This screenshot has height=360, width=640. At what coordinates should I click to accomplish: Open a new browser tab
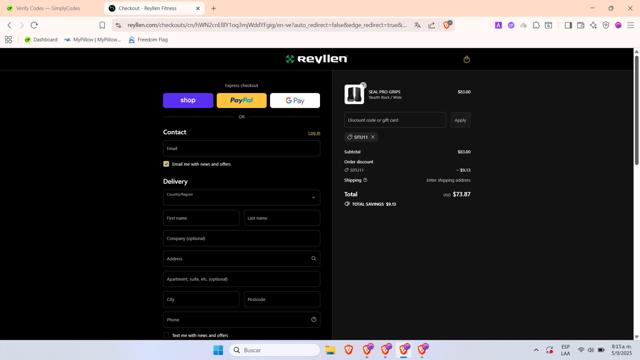pos(213,8)
